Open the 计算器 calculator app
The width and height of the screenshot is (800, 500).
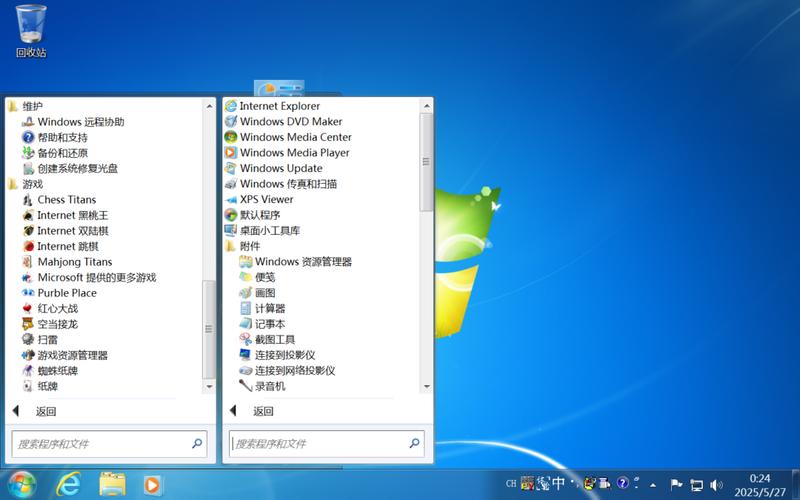point(269,308)
